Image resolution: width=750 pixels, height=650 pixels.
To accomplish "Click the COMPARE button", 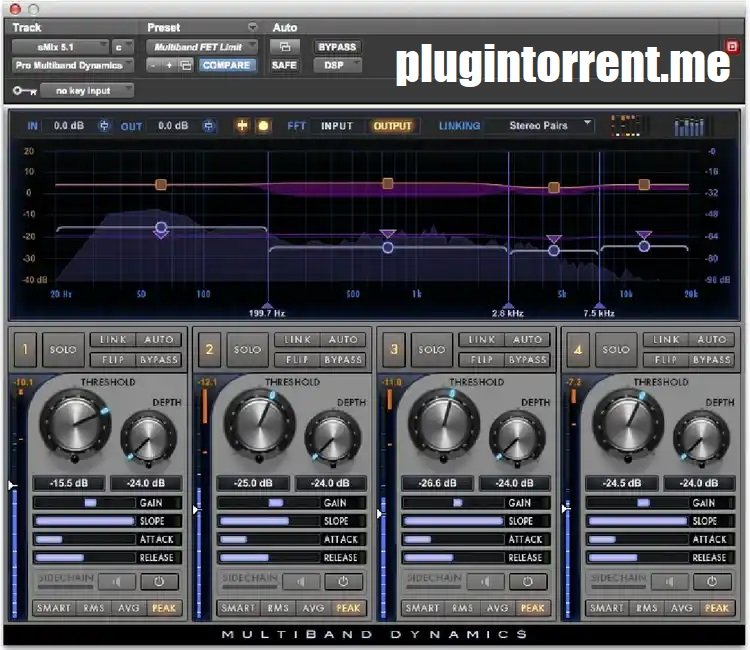I will pyautogui.click(x=226, y=65).
